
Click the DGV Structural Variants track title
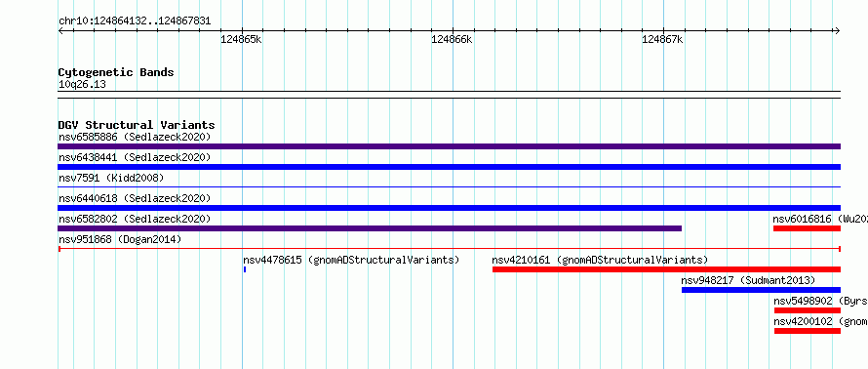(x=137, y=125)
